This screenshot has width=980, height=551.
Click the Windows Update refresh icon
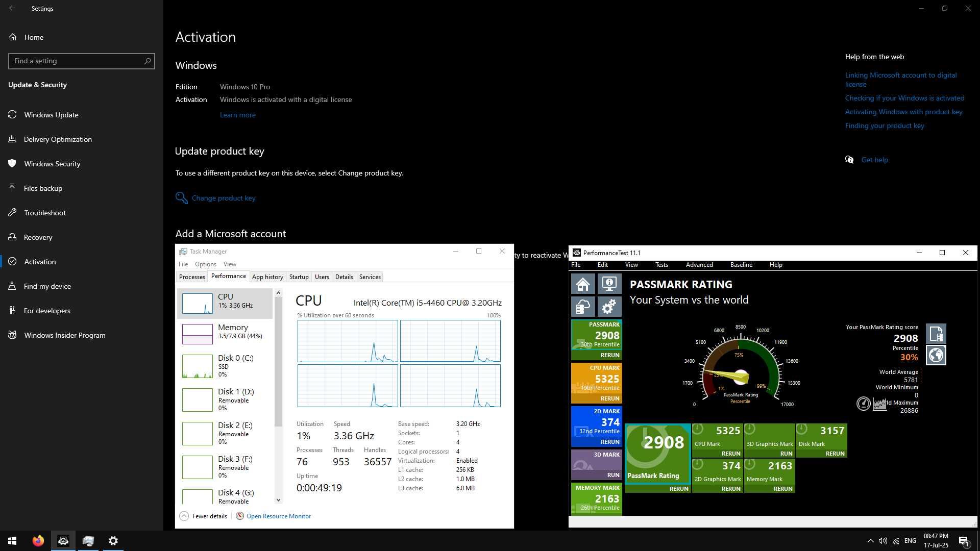13,115
